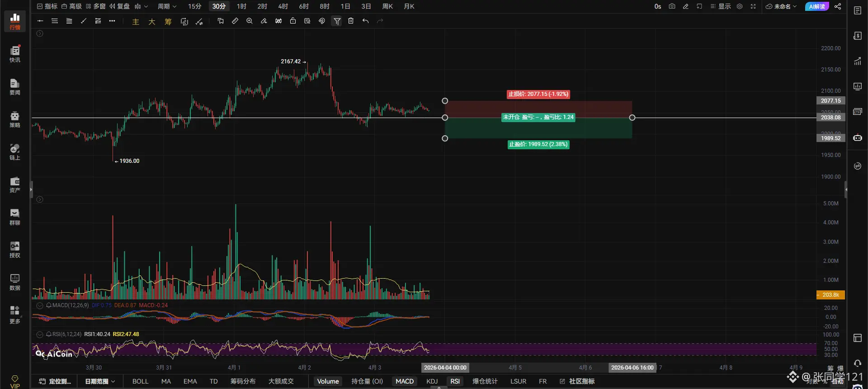The image size is (868, 389).
Task: Open the candlestick chart type dropdown
Action: (141, 6)
